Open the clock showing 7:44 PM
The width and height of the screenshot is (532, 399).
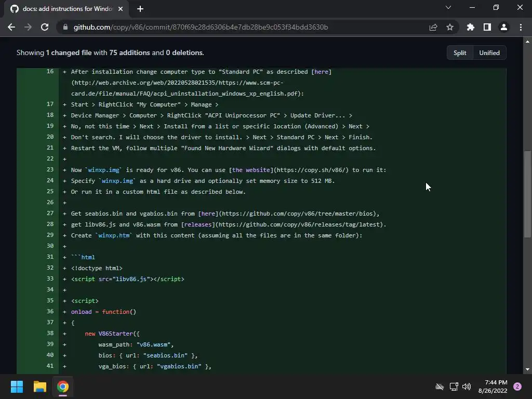493,387
